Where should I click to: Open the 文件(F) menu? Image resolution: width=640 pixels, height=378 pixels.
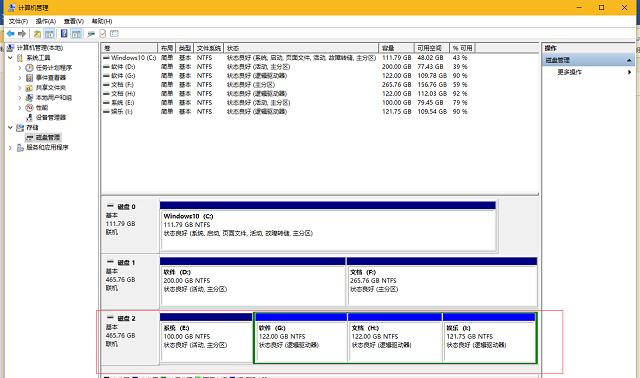click(x=18, y=21)
